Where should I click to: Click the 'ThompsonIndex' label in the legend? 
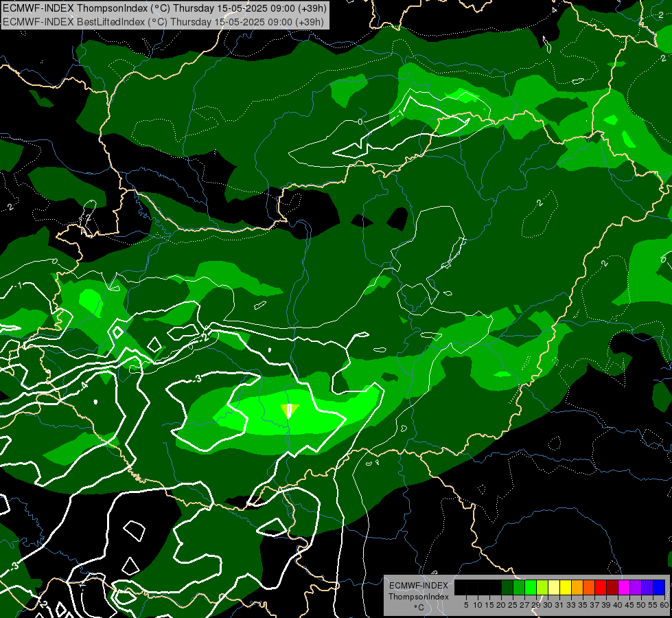[x=419, y=597]
